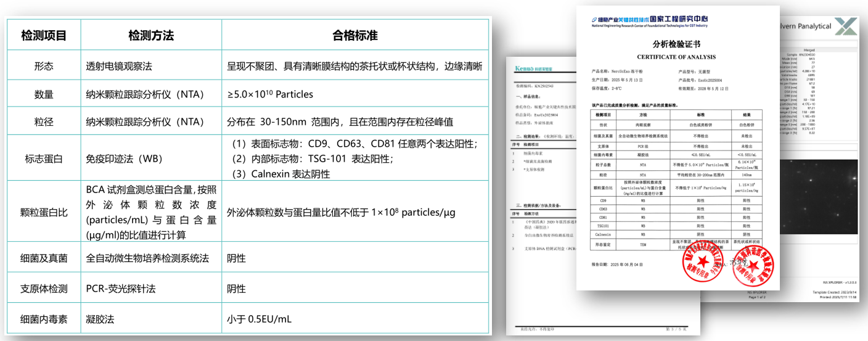Select the 标志蛋白 row label

[44, 158]
